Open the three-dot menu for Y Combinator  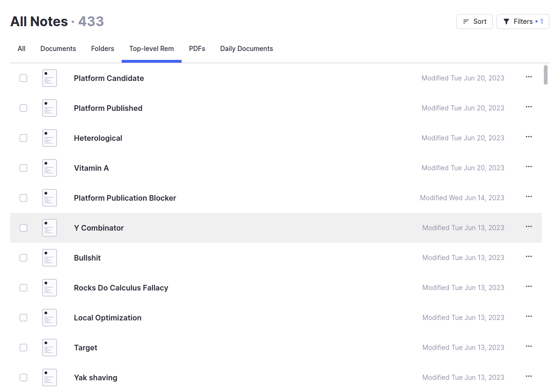(x=529, y=227)
